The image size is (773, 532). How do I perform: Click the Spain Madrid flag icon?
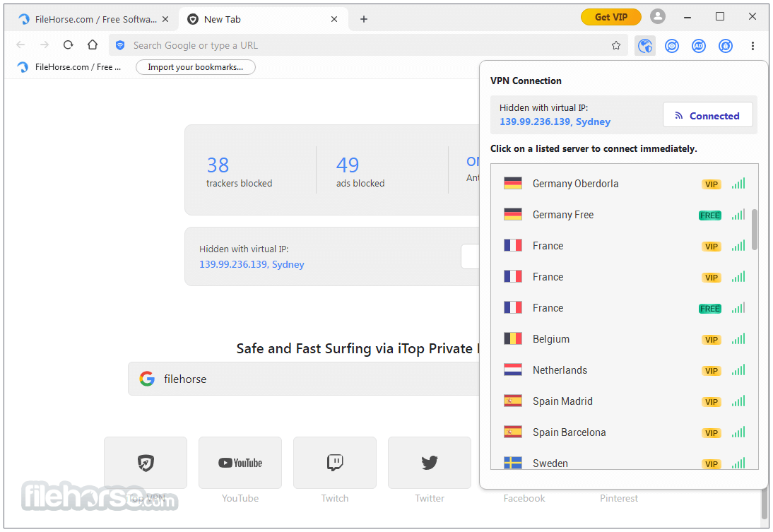(513, 401)
